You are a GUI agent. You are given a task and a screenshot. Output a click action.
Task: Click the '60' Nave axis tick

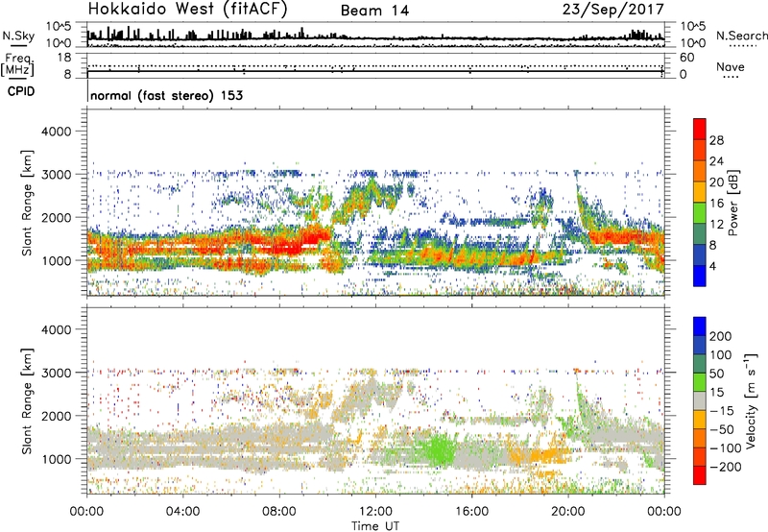tap(686, 58)
